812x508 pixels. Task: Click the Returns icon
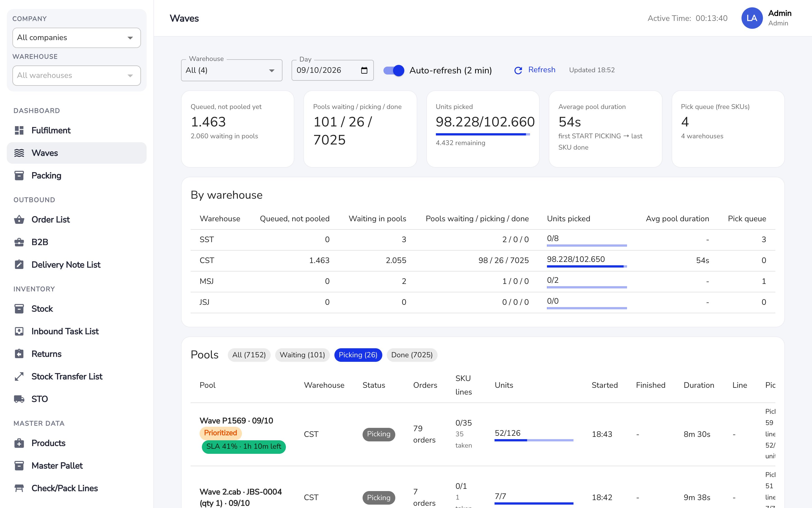click(19, 354)
